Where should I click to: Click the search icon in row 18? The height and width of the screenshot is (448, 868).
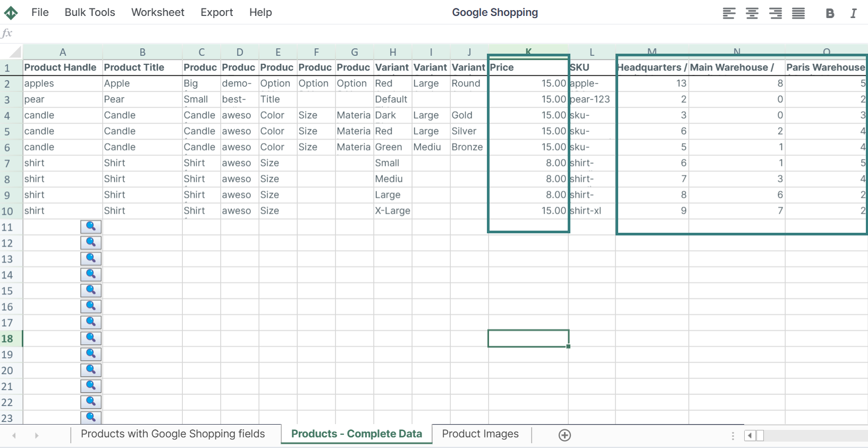pos(91,339)
